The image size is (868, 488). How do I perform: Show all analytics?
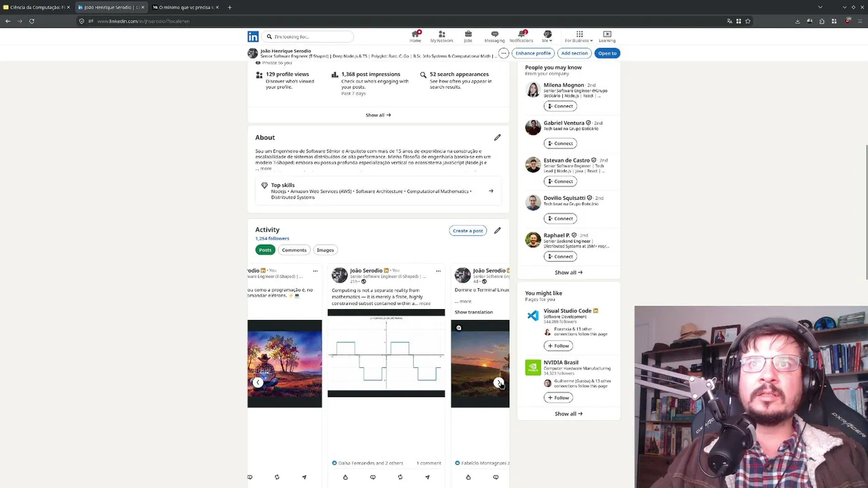point(378,115)
